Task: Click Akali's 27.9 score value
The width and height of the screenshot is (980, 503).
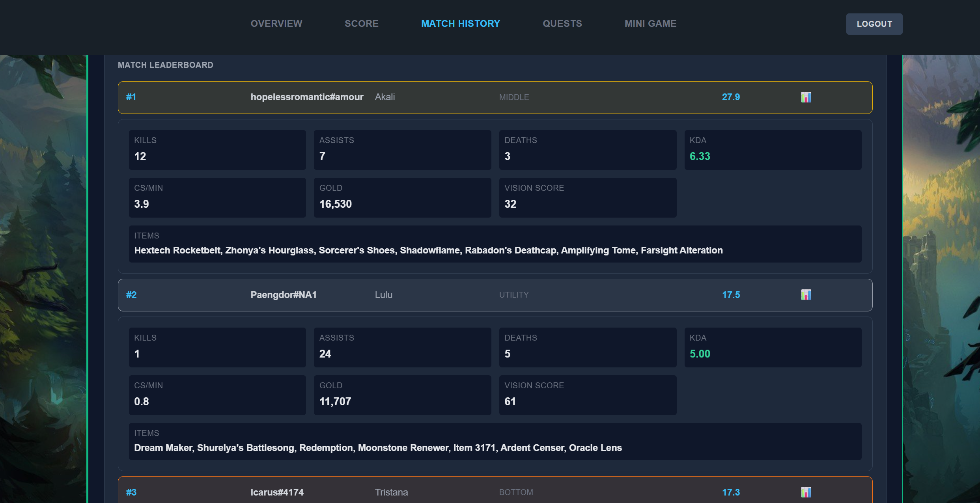Action: click(x=730, y=97)
